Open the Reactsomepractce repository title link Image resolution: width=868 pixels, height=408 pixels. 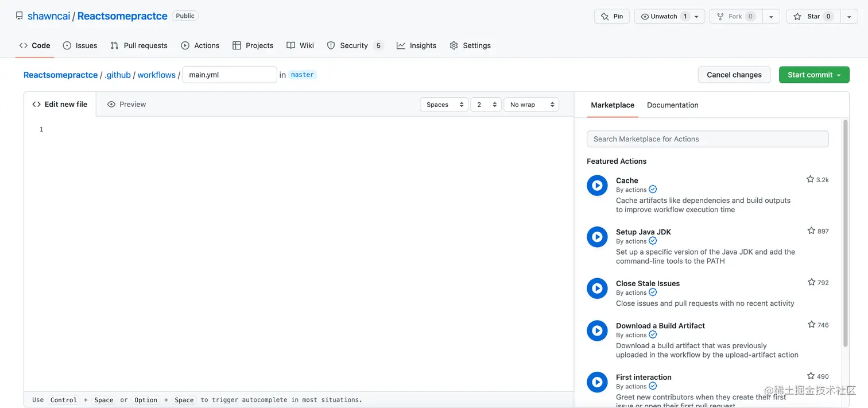click(x=122, y=16)
